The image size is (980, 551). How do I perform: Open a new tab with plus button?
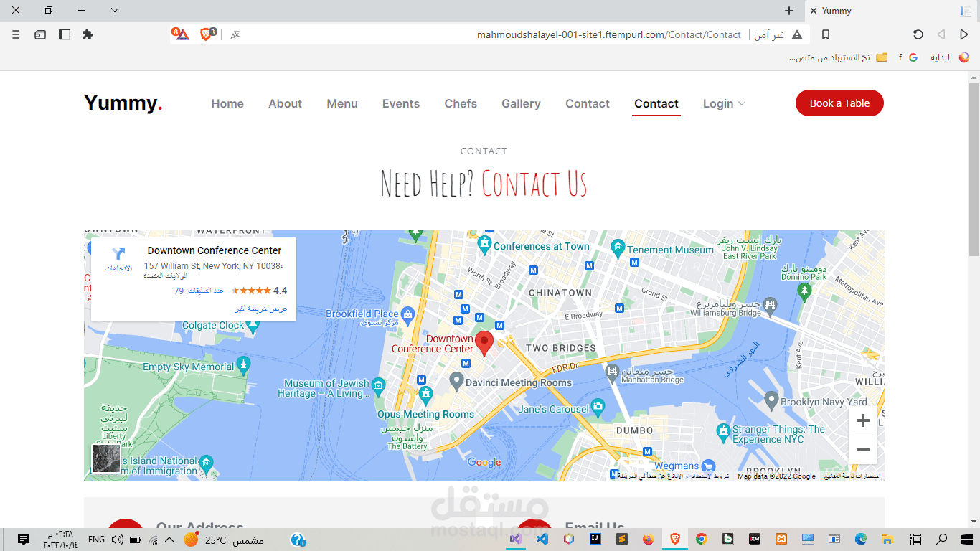tap(789, 11)
